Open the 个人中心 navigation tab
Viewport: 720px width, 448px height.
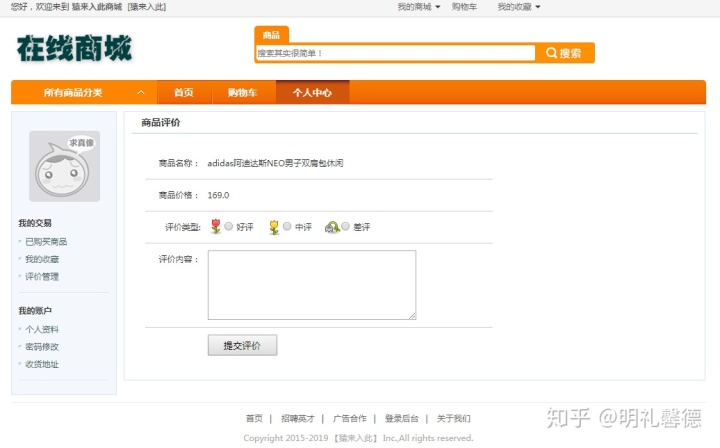point(312,92)
